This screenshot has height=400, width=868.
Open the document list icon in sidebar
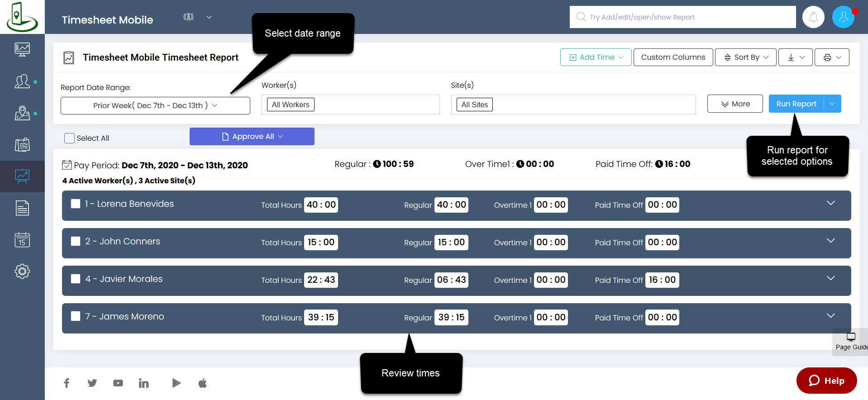[x=22, y=208]
